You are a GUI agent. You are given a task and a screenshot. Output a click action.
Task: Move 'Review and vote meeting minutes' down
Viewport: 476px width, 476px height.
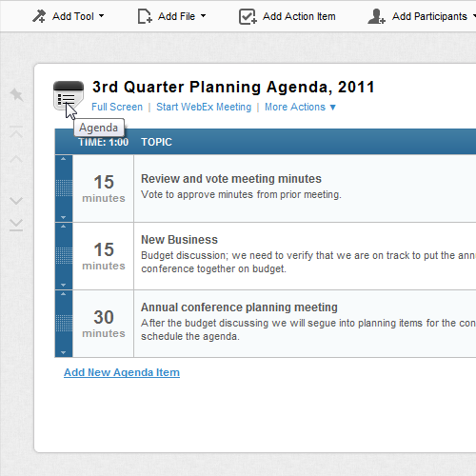point(63,217)
